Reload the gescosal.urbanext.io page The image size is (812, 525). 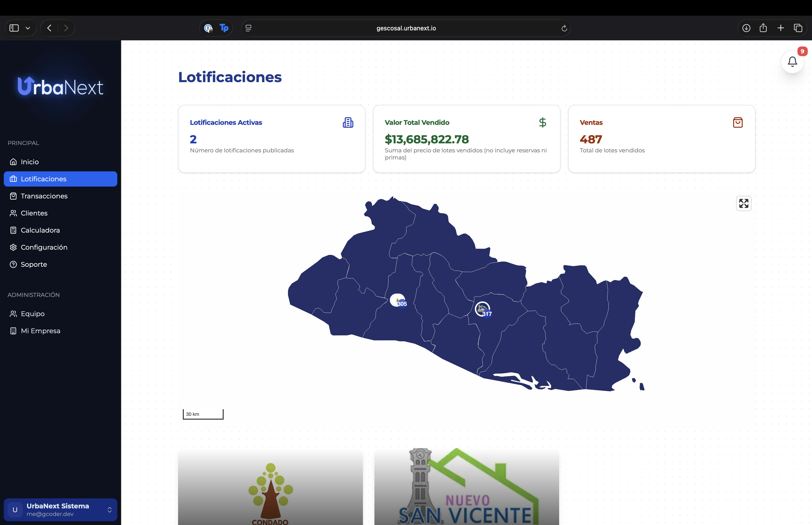tap(564, 28)
